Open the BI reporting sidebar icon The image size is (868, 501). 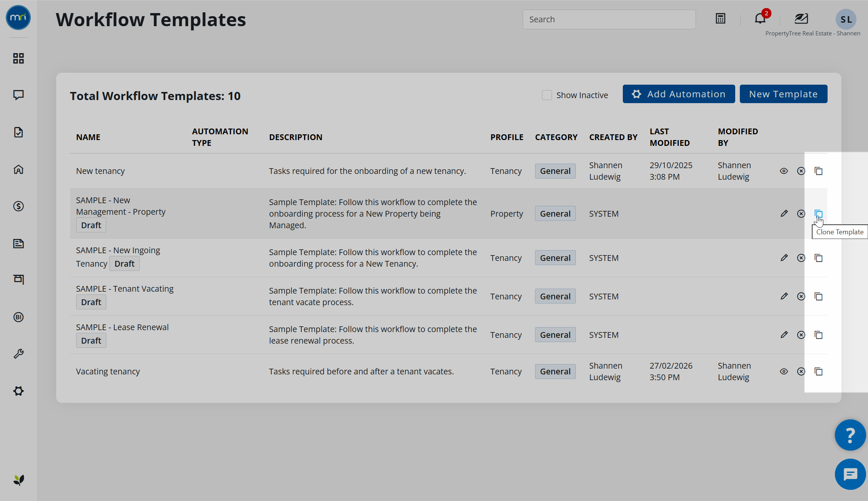18,317
